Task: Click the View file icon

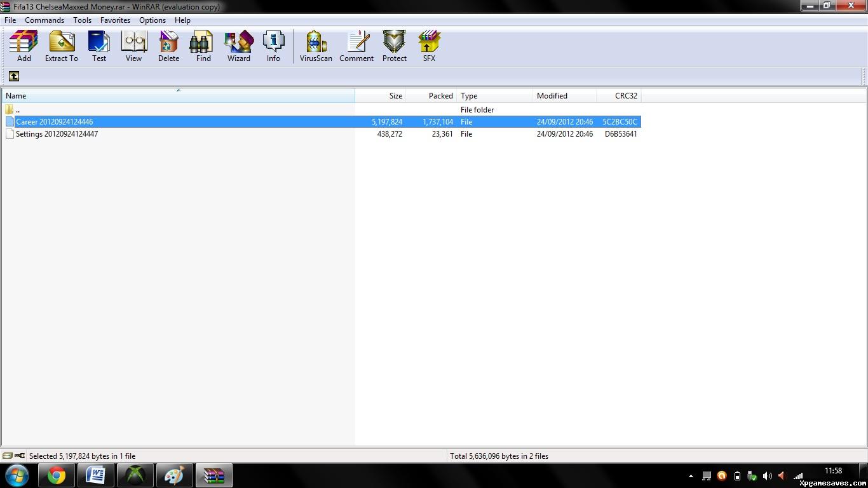Action: tap(133, 46)
